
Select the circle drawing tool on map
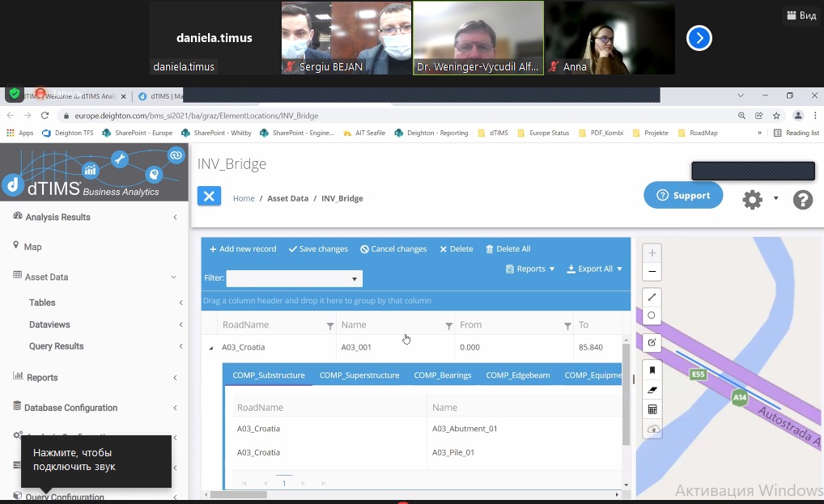pos(652,316)
